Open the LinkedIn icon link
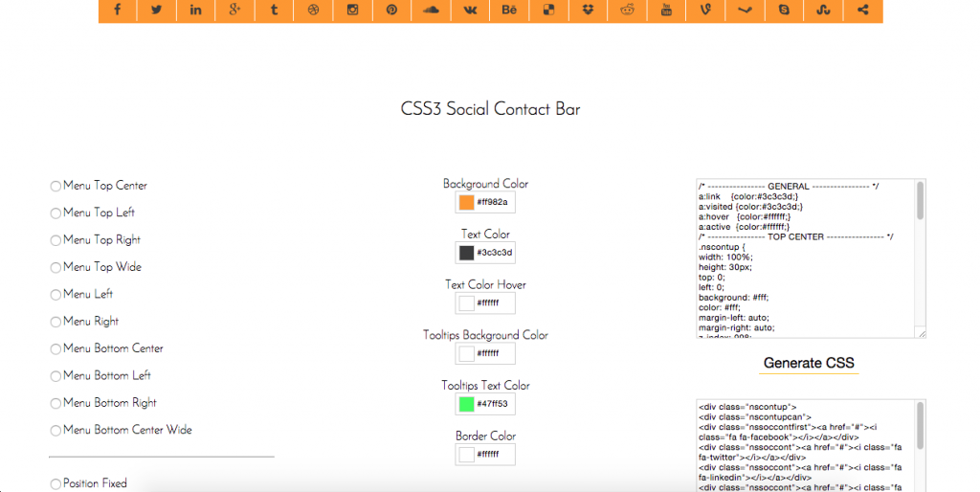 click(195, 10)
